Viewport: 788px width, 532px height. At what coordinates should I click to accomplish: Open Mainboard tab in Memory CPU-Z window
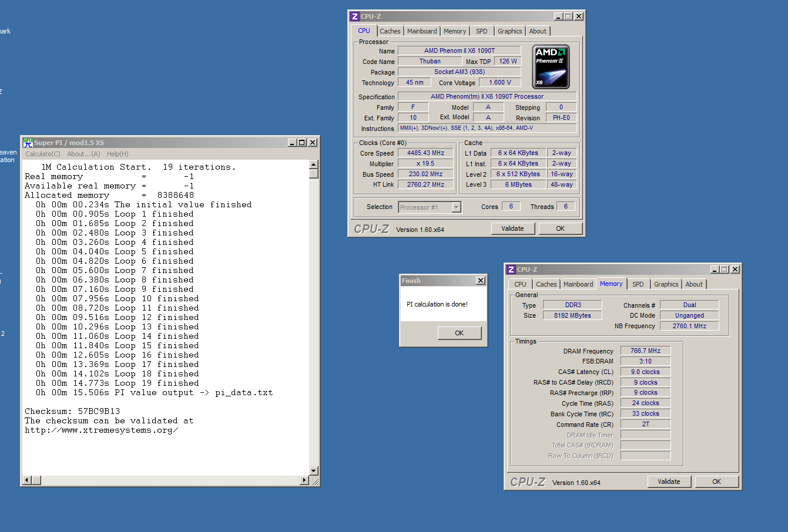578,284
